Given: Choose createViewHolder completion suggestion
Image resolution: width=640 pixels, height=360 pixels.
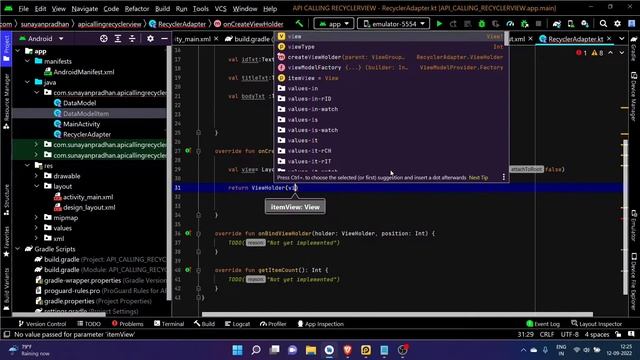Looking at the screenshot, I should (391, 57).
